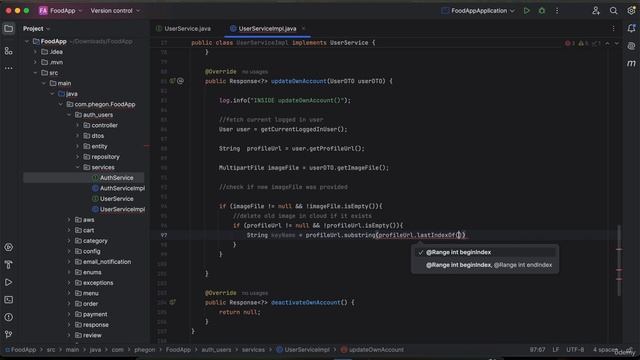Screen dimensions: 640x360
Task: Collapse the services folder
Action: pyautogui.click(x=78, y=167)
